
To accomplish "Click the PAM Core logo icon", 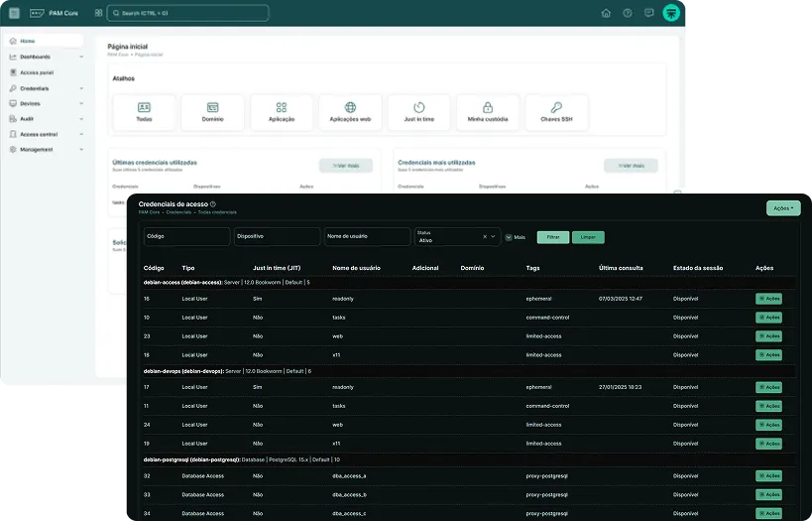I will pyautogui.click(x=37, y=13).
